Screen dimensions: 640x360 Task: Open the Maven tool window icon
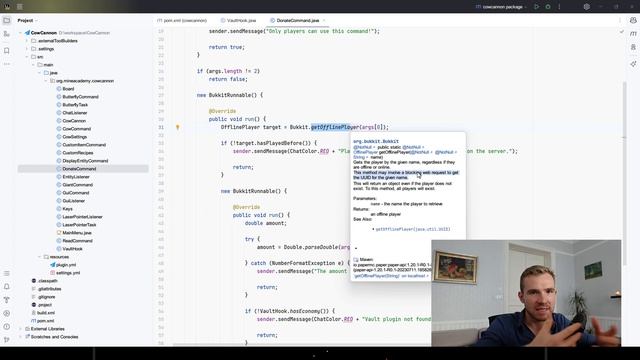[633, 33]
